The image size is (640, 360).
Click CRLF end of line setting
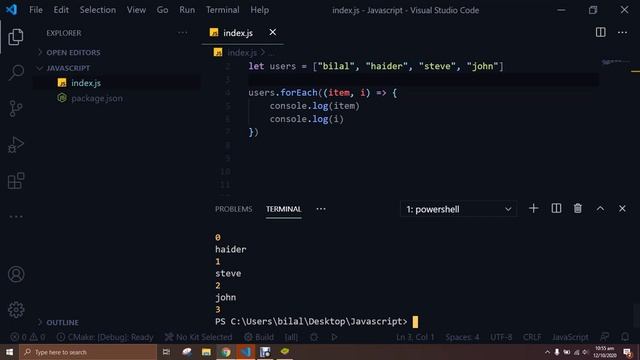(x=532, y=337)
